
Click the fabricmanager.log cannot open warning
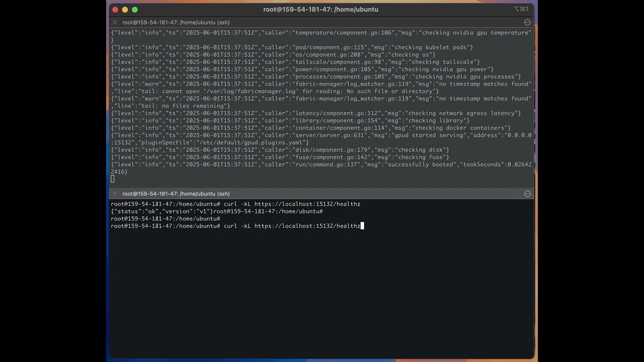coord(321,87)
